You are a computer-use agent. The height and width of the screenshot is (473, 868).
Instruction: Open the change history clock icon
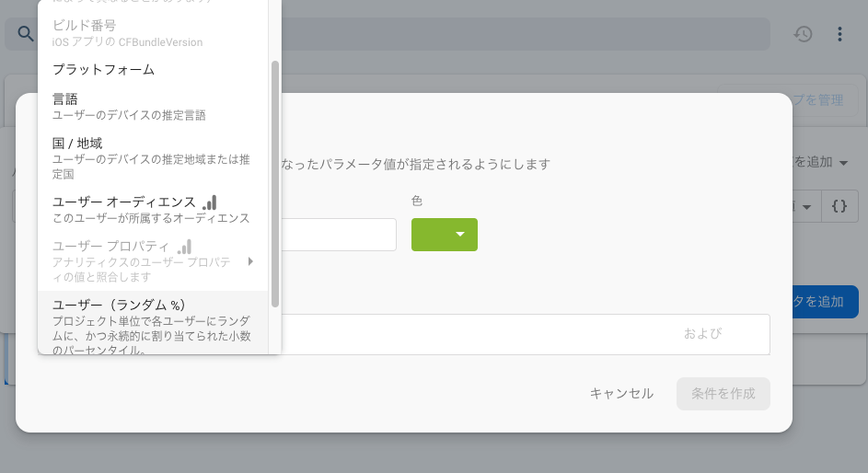803,34
